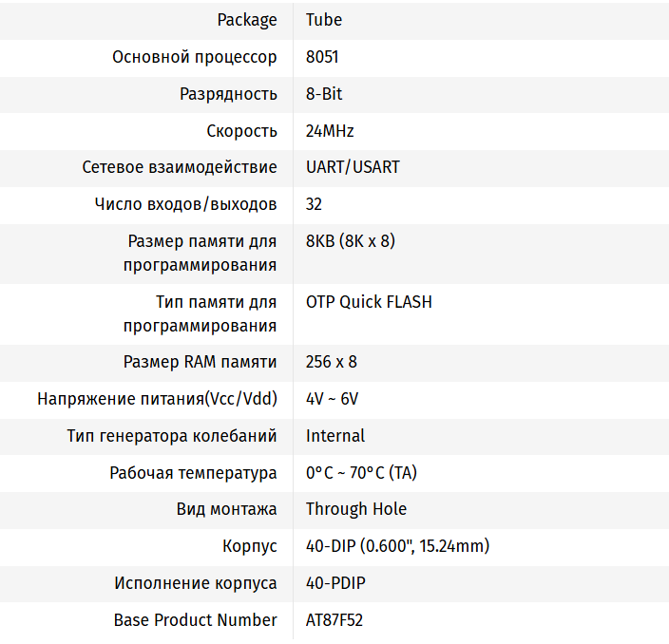669x644 pixels.
Task: Click the '32' inputs/outputs value
Action: [x=315, y=204]
